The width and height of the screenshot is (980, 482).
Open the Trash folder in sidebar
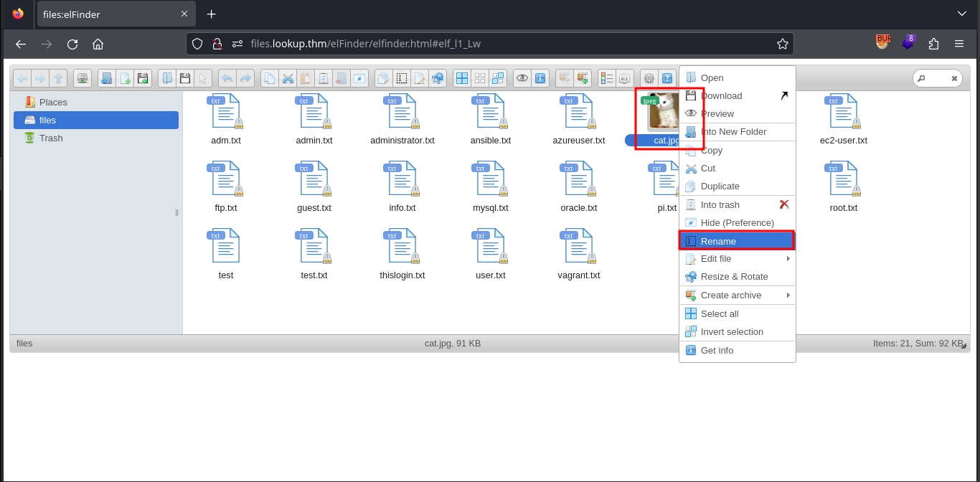(51, 138)
